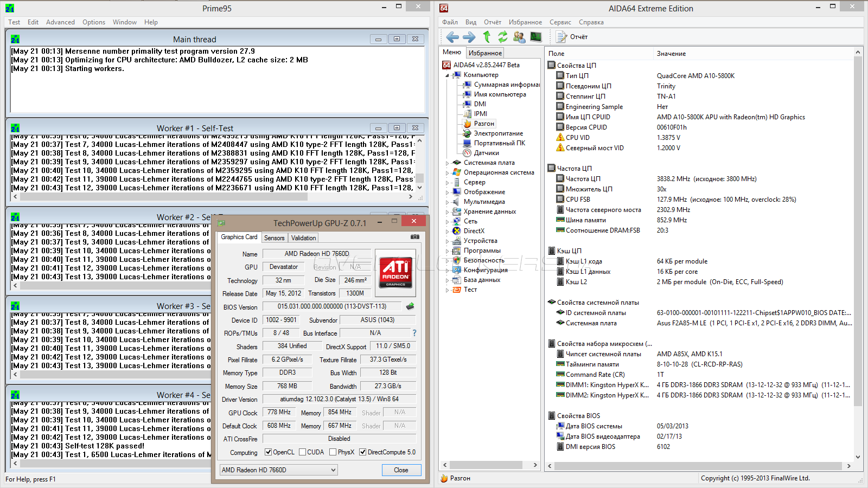
Task: Click the GPU-Z camera screenshot icon
Action: (414, 237)
